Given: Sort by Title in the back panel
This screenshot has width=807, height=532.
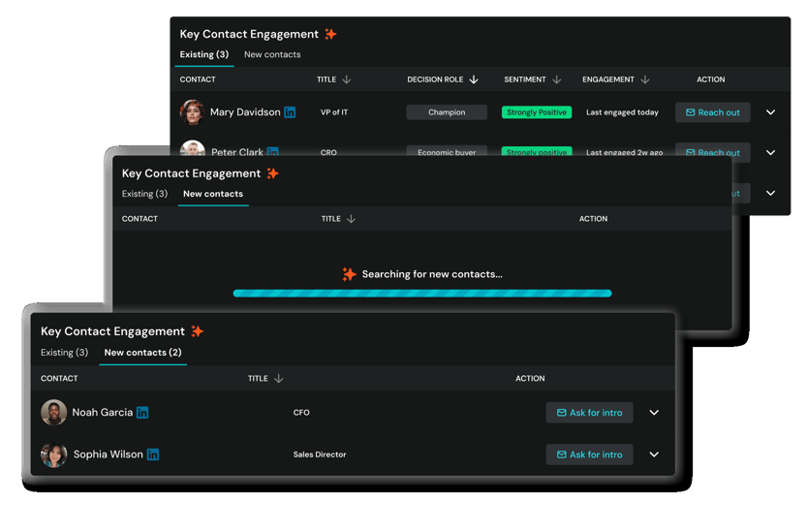Looking at the screenshot, I should [347, 79].
